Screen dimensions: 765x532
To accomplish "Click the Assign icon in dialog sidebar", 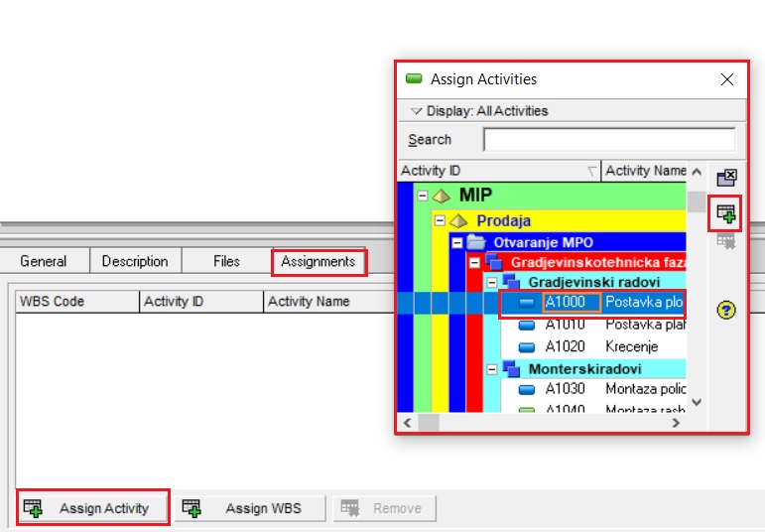I will point(726,212).
